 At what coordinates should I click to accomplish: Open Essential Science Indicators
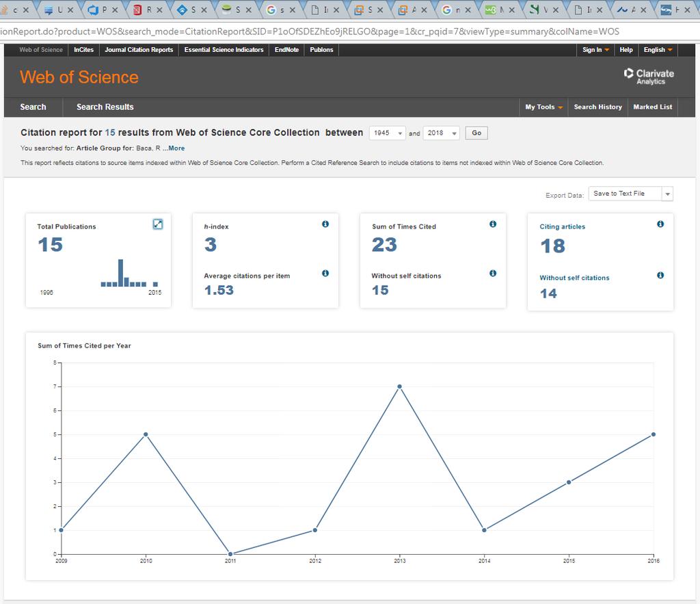(x=224, y=50)
